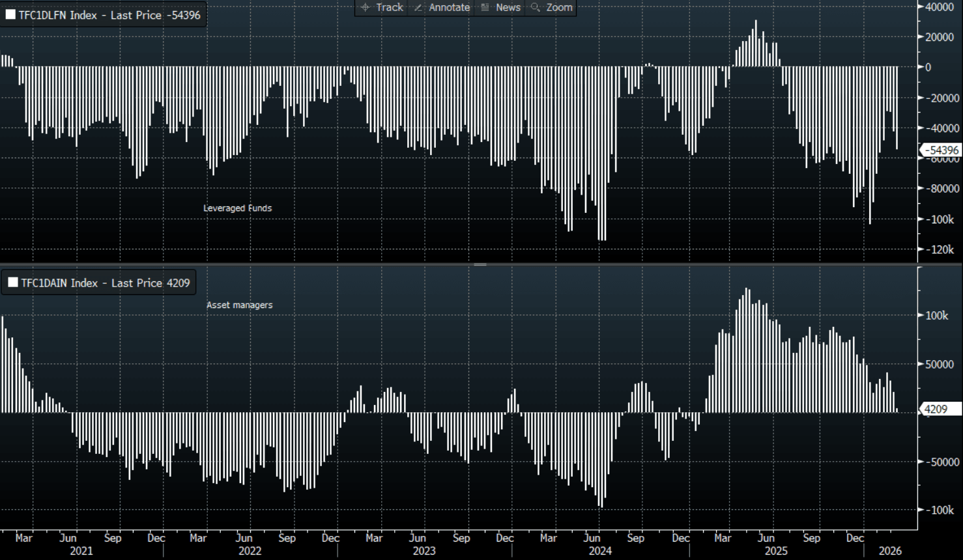Click the 2025 year label on time axis
This screenshot has width=963, height=560.
775,551
